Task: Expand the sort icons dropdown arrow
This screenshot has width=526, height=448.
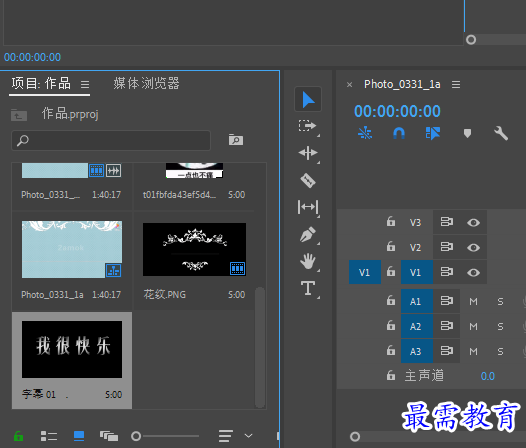Action: pos(248,436)
